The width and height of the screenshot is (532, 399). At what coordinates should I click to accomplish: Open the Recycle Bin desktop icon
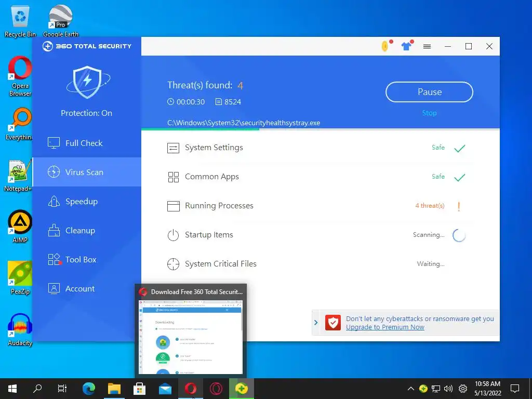click(x=20, y=21)
